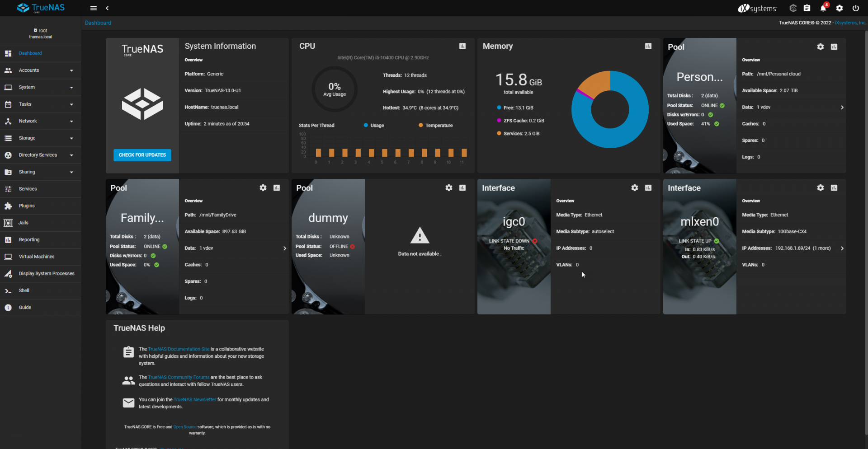Click the TrueNAS logo in top left
The width and height of the screenshot is (868, 449).
41,8
